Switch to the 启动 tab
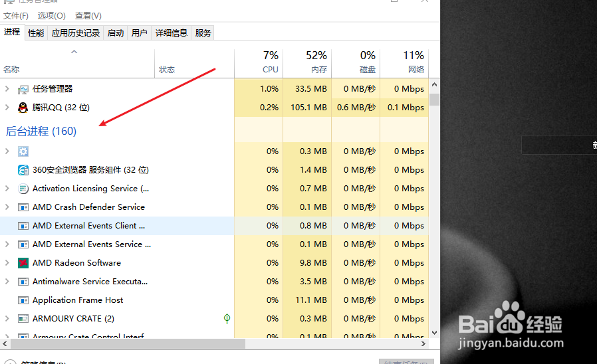Screen dimensions: 597x364 click(116, 33)
